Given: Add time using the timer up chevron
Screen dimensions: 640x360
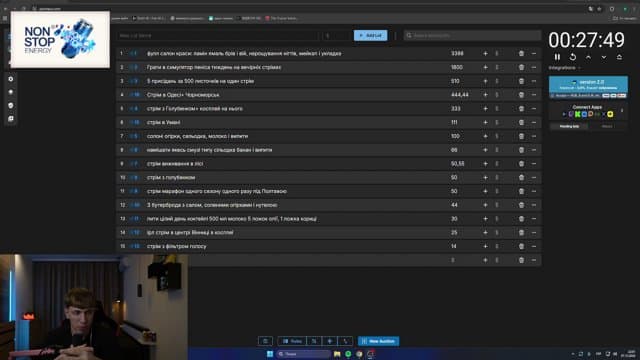Looking at the screenshot, I should tap(588, 57).
